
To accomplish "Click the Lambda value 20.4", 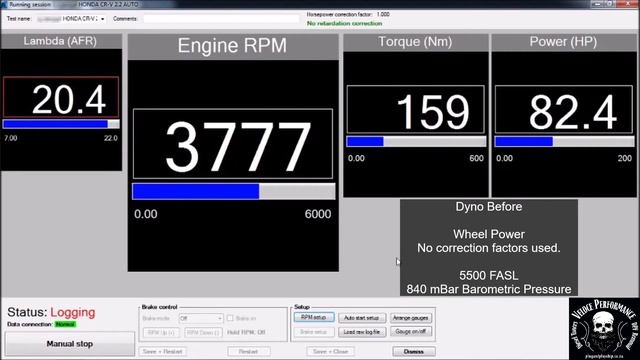I will [69, 100].
